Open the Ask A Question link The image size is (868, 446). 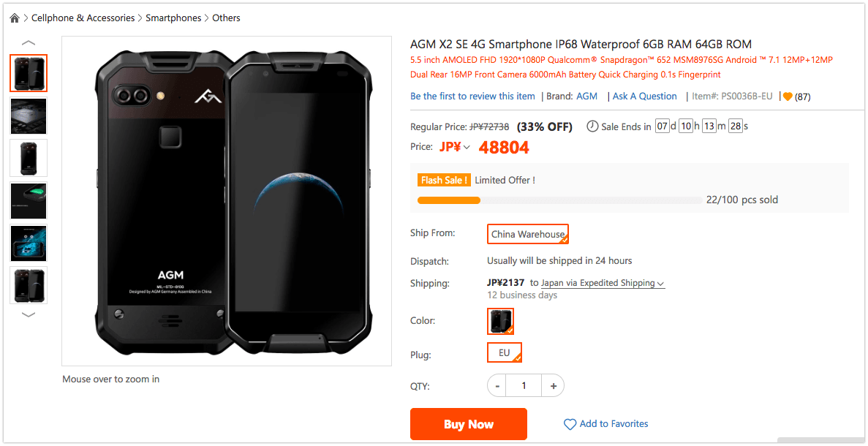pyautogui.click(x=644, y=97)
